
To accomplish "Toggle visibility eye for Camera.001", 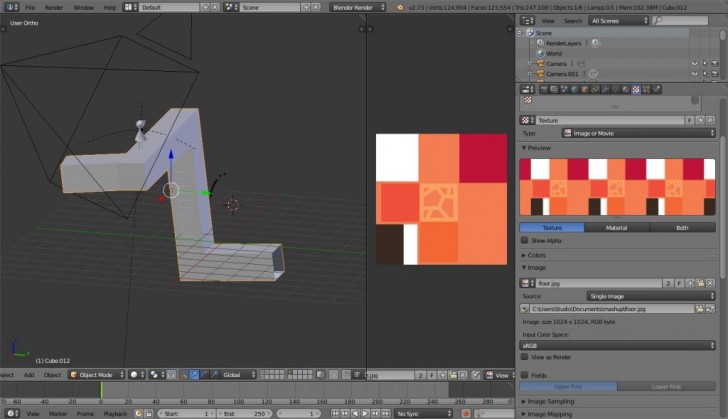I will click(x=694, y=74).
